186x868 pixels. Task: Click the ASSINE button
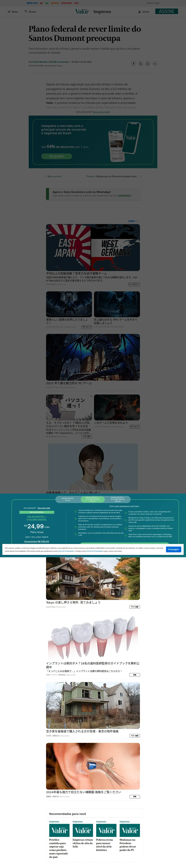[x=166, y=11]
